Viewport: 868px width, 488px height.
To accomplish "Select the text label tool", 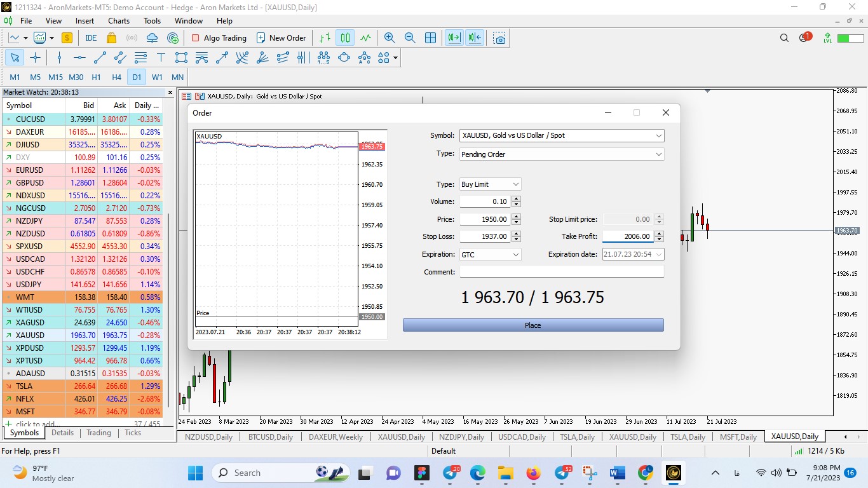I will point(161,58).
